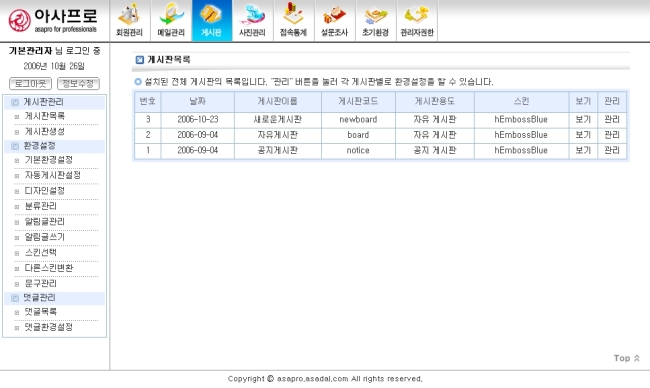Image resolution: width=650 pixels, height=388 pixels.
Task: Open 접속통계 access statistics icon
Action: (x=293, y=20)
